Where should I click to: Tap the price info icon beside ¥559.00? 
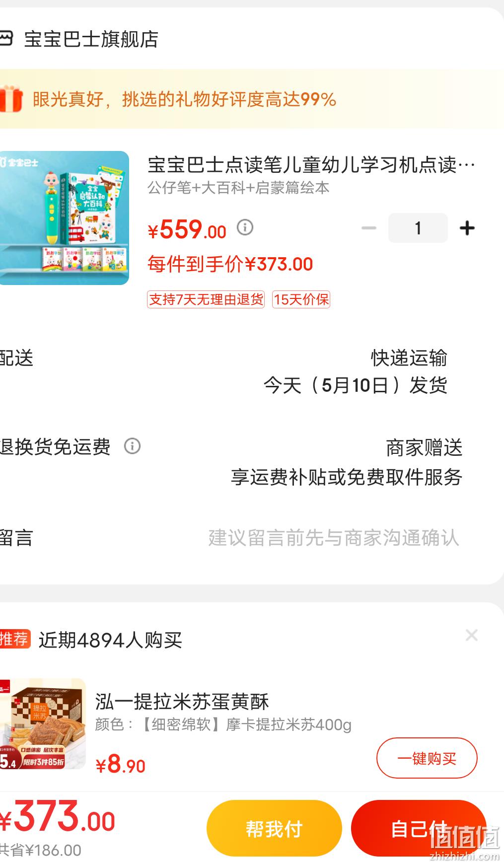245,227
